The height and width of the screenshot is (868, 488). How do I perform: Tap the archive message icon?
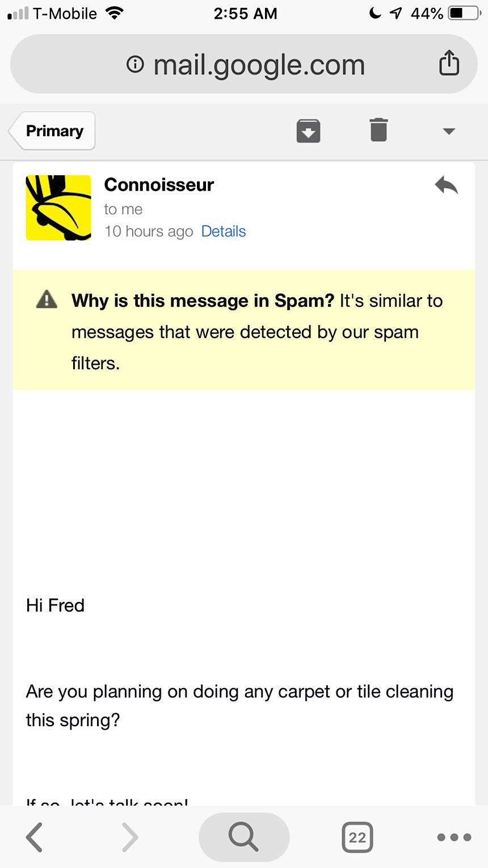click(x=308, y=131)
